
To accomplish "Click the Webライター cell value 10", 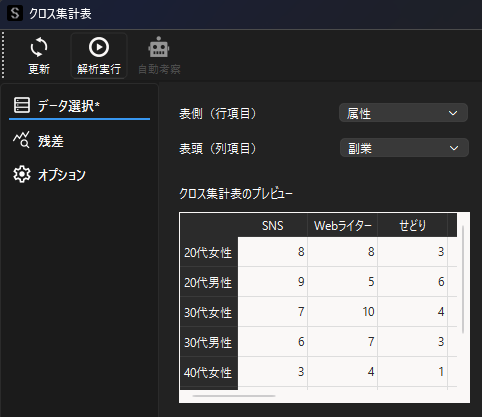I will click(x=343, y=312).
